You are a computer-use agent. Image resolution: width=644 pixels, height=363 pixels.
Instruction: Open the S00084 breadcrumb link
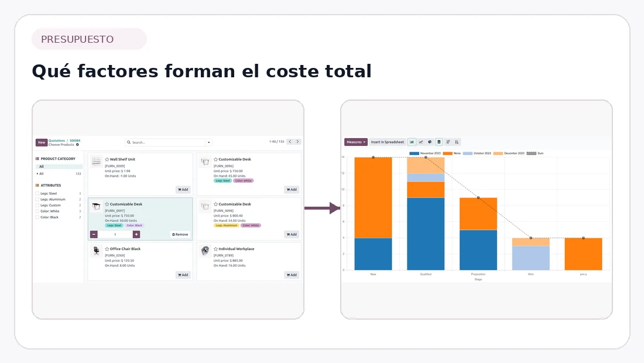point(75,141)
